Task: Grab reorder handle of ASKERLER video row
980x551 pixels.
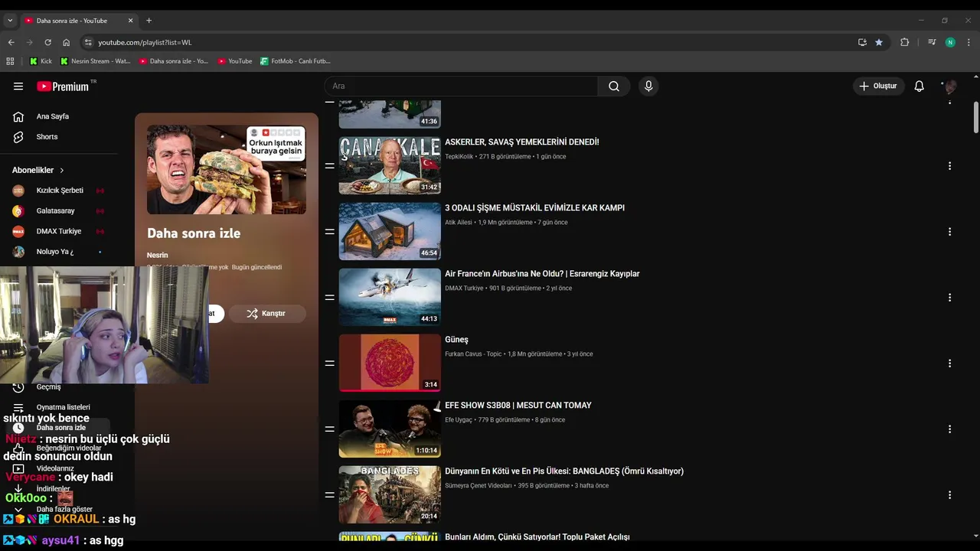Action: pos(329,166)
